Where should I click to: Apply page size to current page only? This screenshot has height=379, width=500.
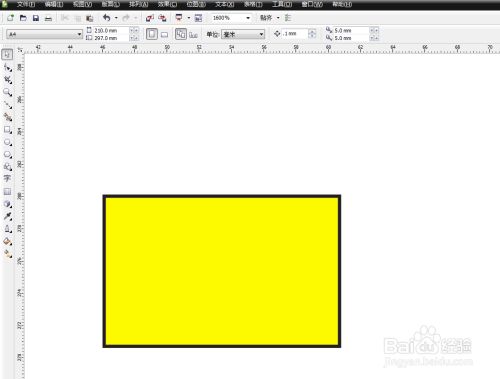(194, 34)
